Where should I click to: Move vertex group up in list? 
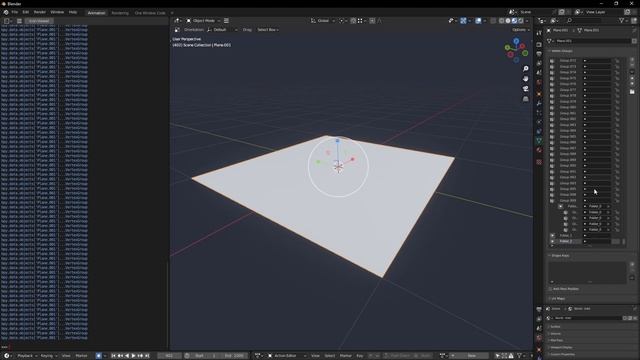point(632,78)
